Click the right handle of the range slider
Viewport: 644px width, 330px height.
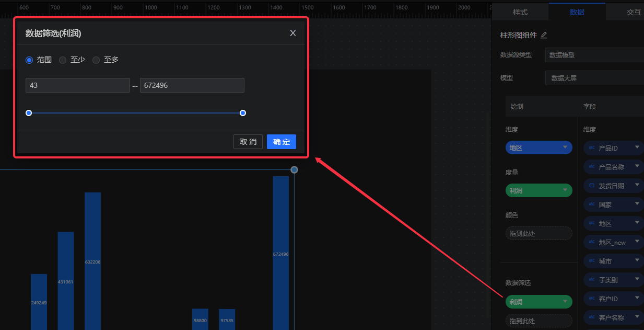(x=243, y=113)
